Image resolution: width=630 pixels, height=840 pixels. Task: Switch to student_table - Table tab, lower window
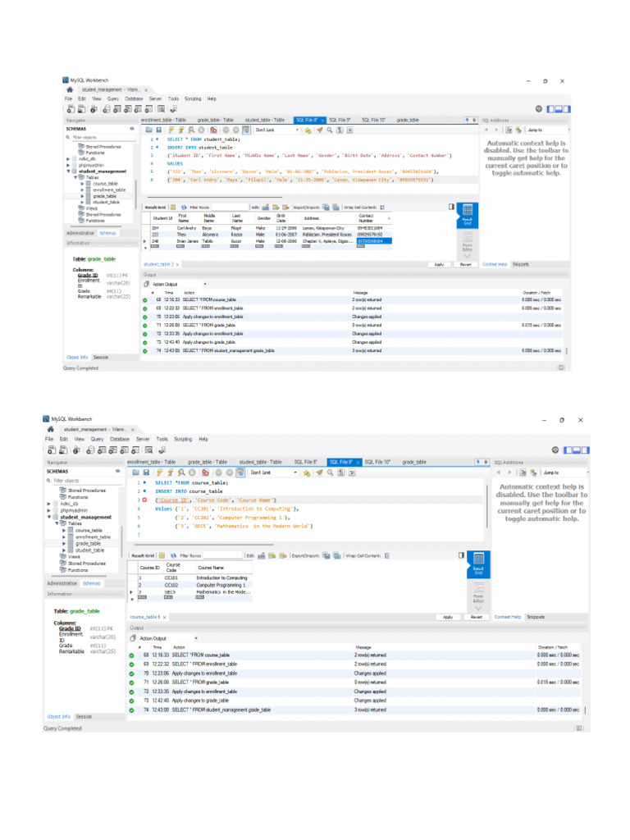tap(260, 463)
